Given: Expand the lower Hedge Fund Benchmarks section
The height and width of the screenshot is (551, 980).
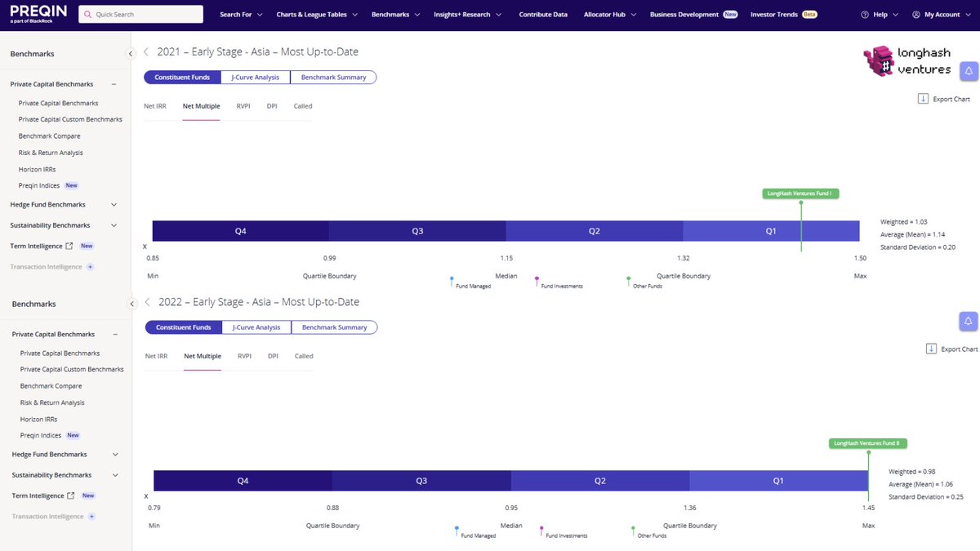Looking at the screenshot, I should pyautogui.click(x=116, y=455).
